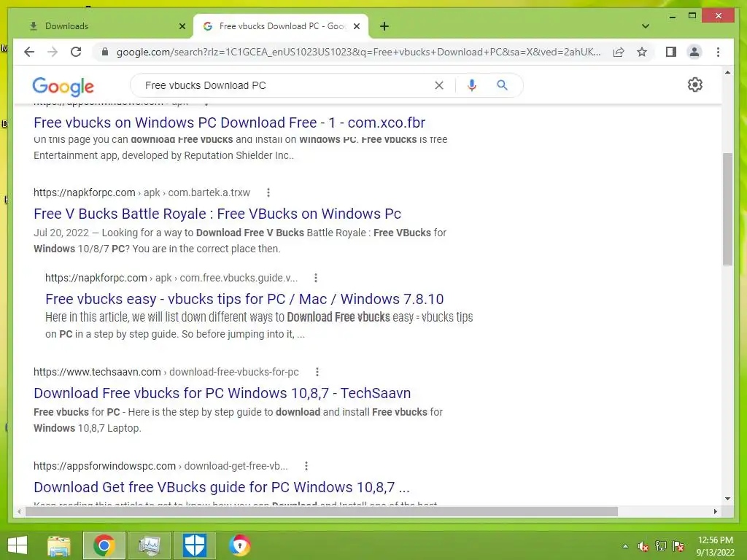Open Free vbucks on Windows PC Download result

229,122
